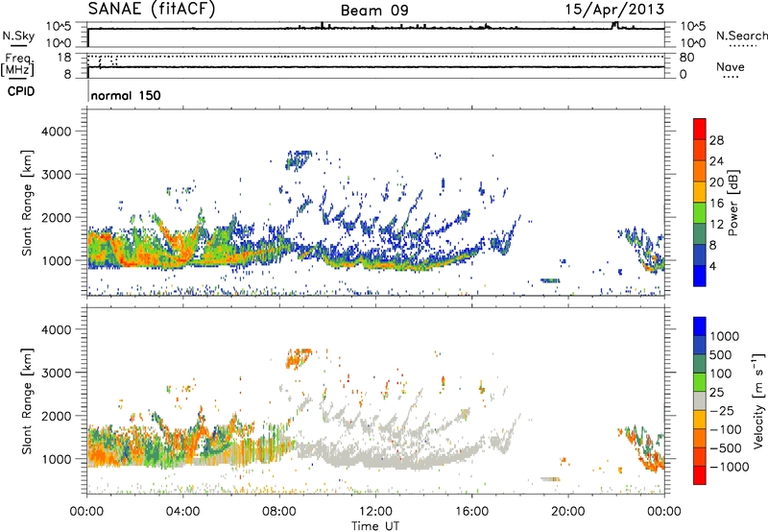This screenshot has width=768, height=532.
Task: Click the 'normal 150' CPID text
Action: click(126, 95)
